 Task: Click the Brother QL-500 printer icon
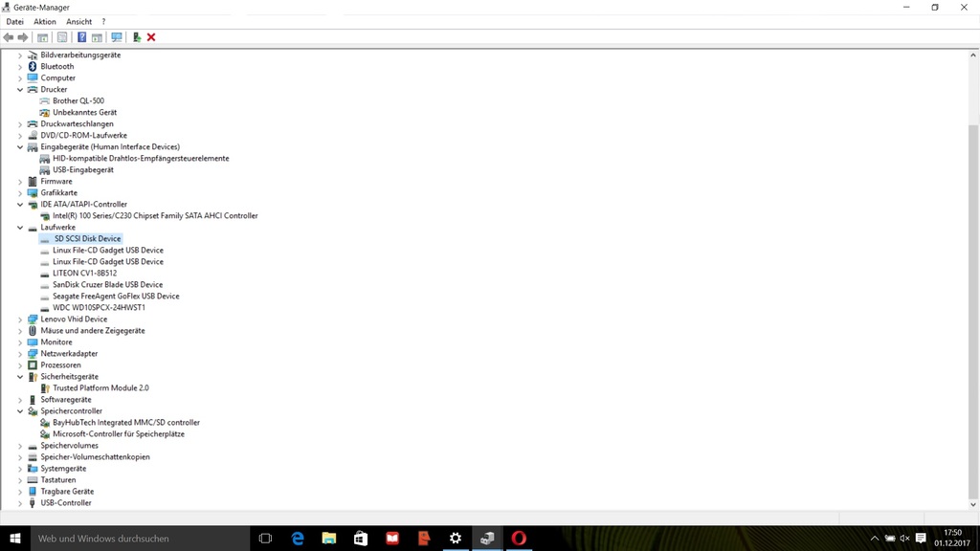pyautogui.click(x=44, y=100)
